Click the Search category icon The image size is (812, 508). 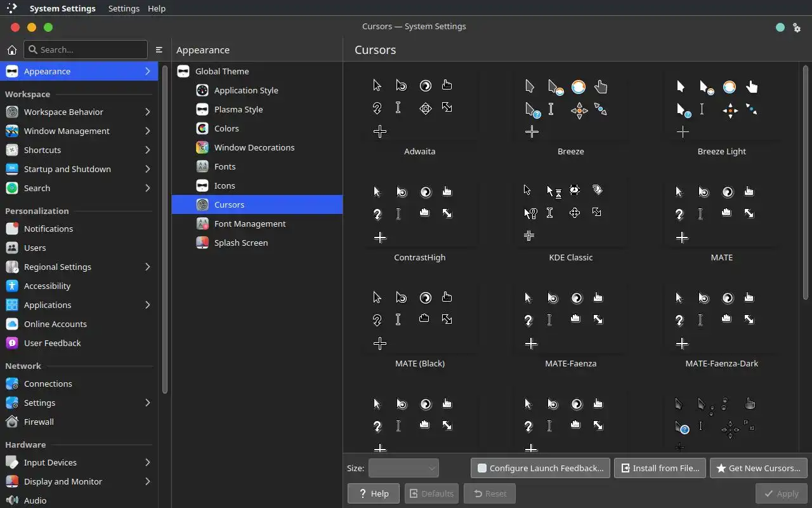tap(11, 188)
